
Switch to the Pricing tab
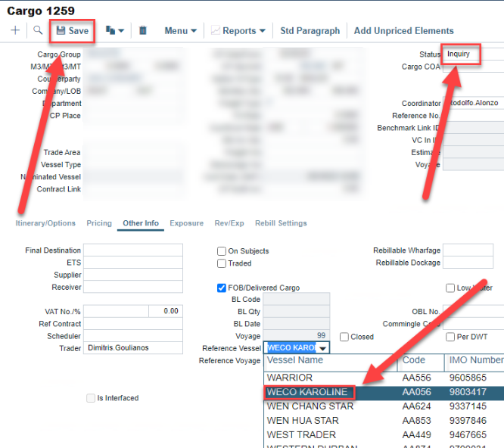click(99, 223)
